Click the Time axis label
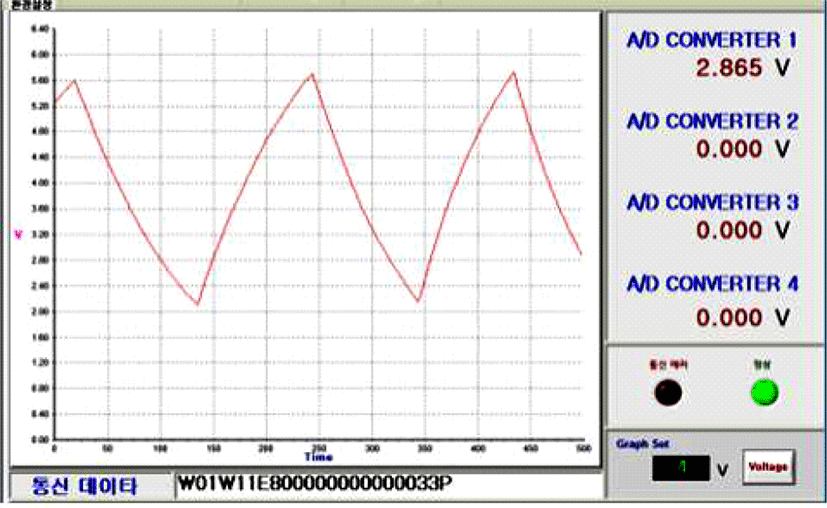The image size is (827, 508). tap(318, 457)
